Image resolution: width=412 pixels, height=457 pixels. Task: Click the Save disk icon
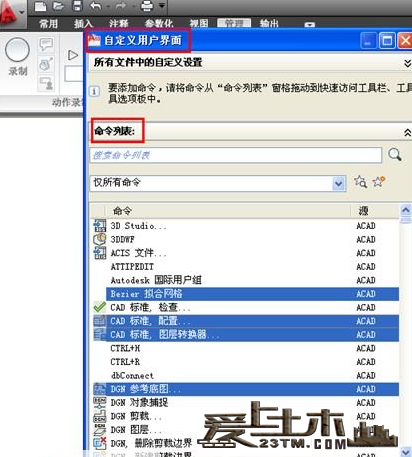click(77, 6)
